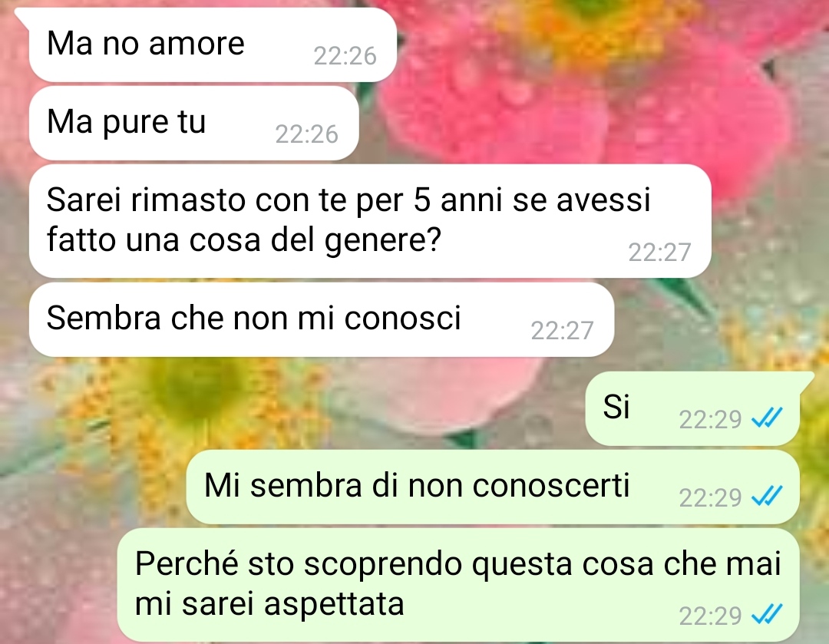This screenshot has height=644, width=829.
Task: Select the 'Ma pure tu' message
Action: point(193,123)
